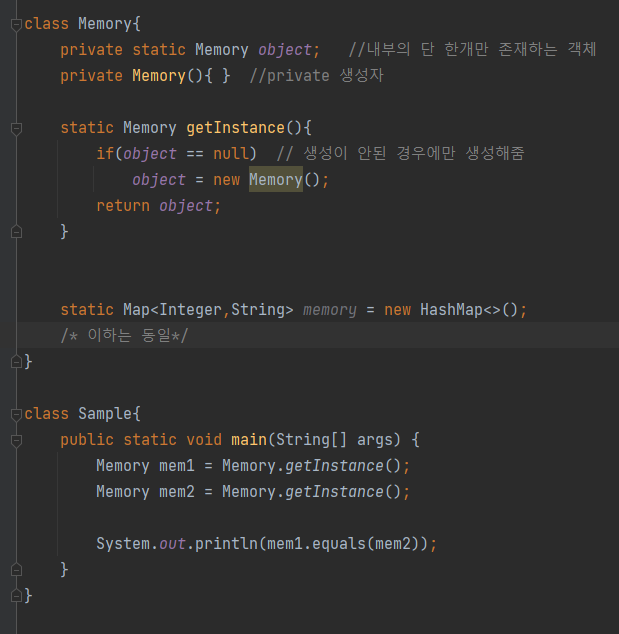Image resolution: width=619 pixels, height=634 pixels.
Task: Click the italic 'out' field
Action: (x=172, y=544)
